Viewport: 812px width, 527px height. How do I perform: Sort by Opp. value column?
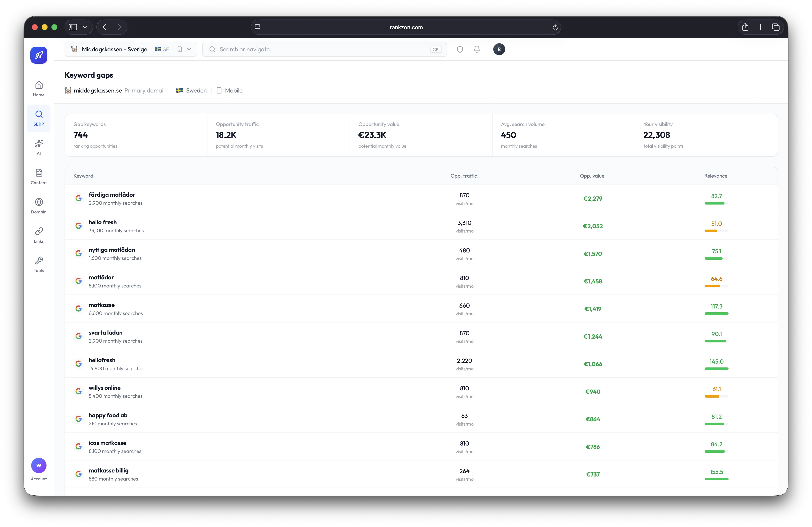tap(592, 176)
